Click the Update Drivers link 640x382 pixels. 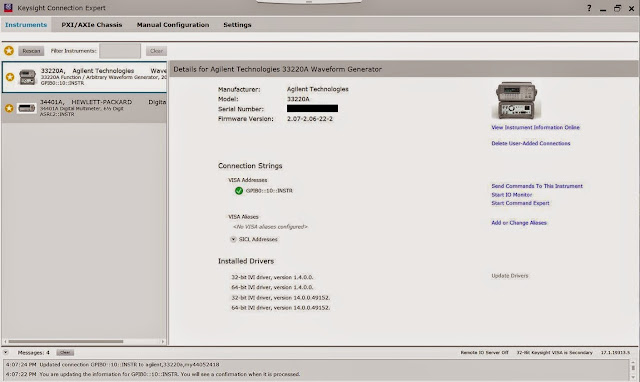click(509, 276)
